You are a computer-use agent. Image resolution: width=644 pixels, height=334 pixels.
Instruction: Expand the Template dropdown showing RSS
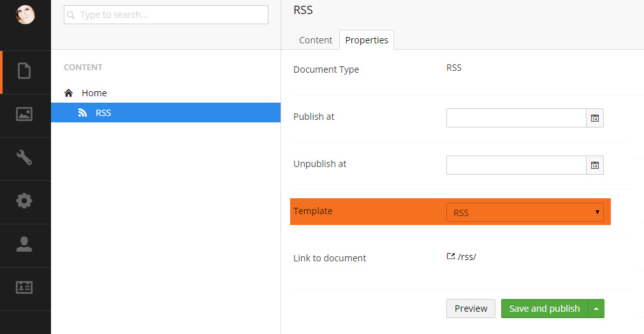(524, 212)
